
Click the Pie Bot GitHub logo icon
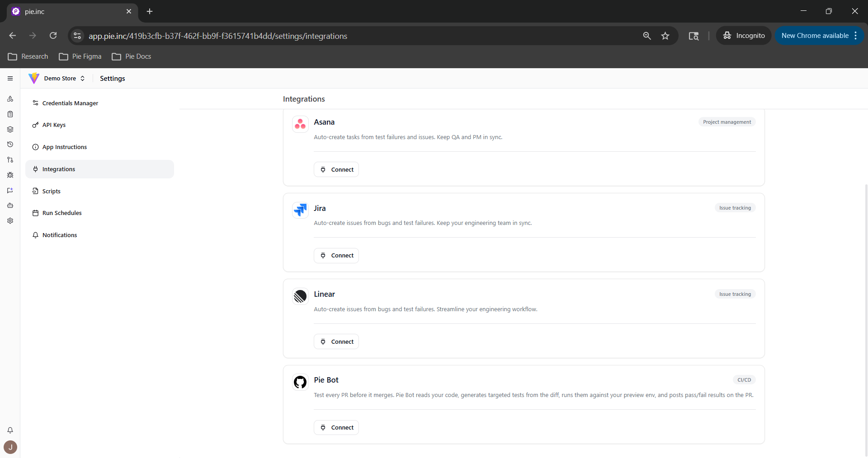click(300, 382)
